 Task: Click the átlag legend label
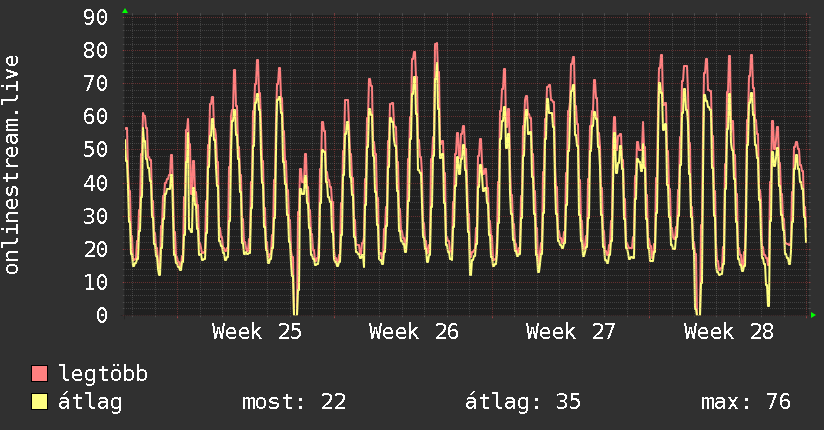[x=90, y=402]
